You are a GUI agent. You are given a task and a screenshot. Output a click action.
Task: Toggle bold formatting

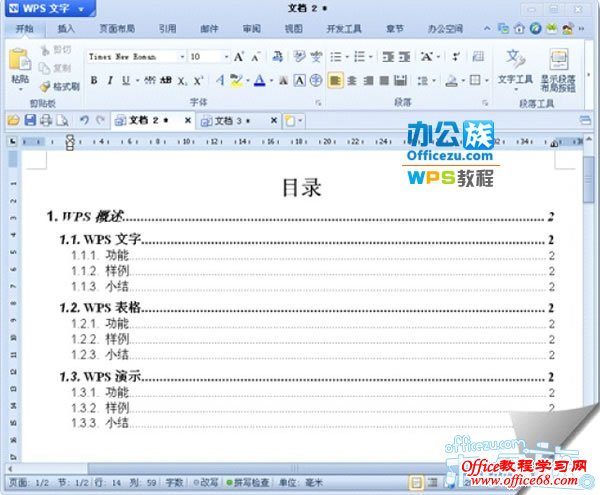click(94, 80)
